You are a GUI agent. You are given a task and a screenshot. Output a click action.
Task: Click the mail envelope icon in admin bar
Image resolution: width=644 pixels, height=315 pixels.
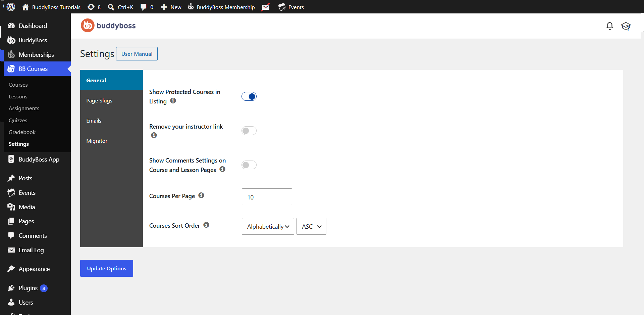pyautogui.click(x=266, y=7)
